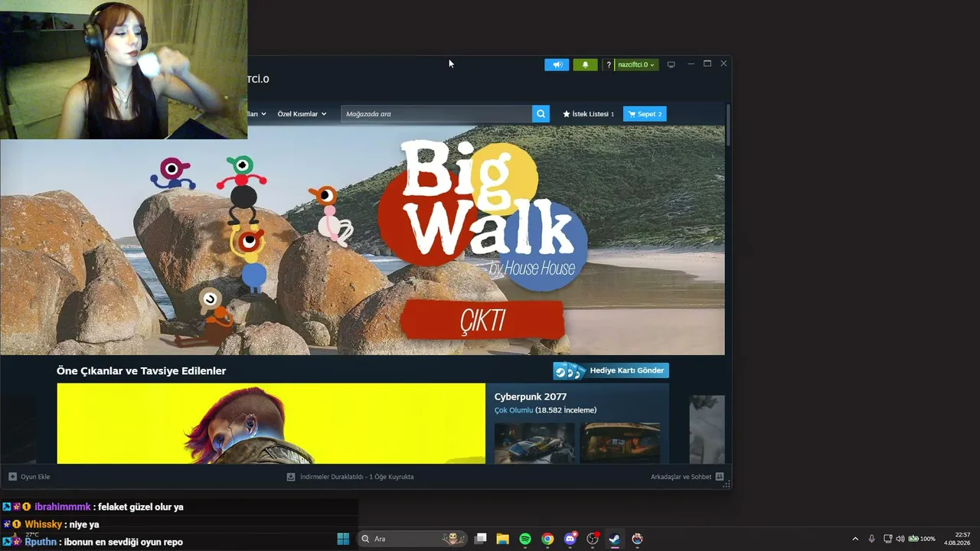View the second Cyberpunk screenshot thumbnail
The image size is (980, 551).
620,443
